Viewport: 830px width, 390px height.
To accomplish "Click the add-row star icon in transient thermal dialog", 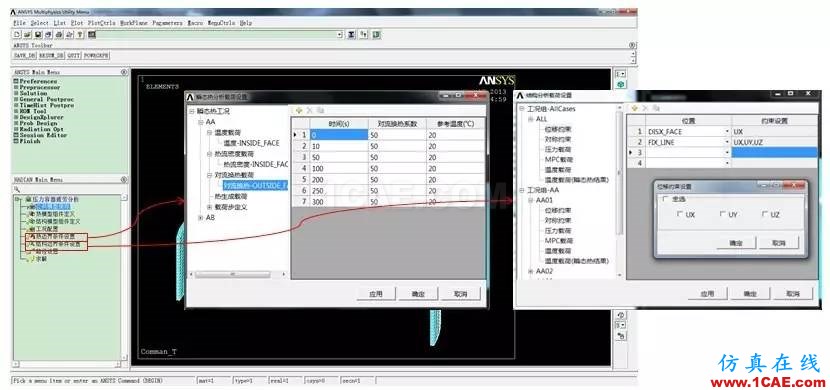I will [x=299, y=110].
